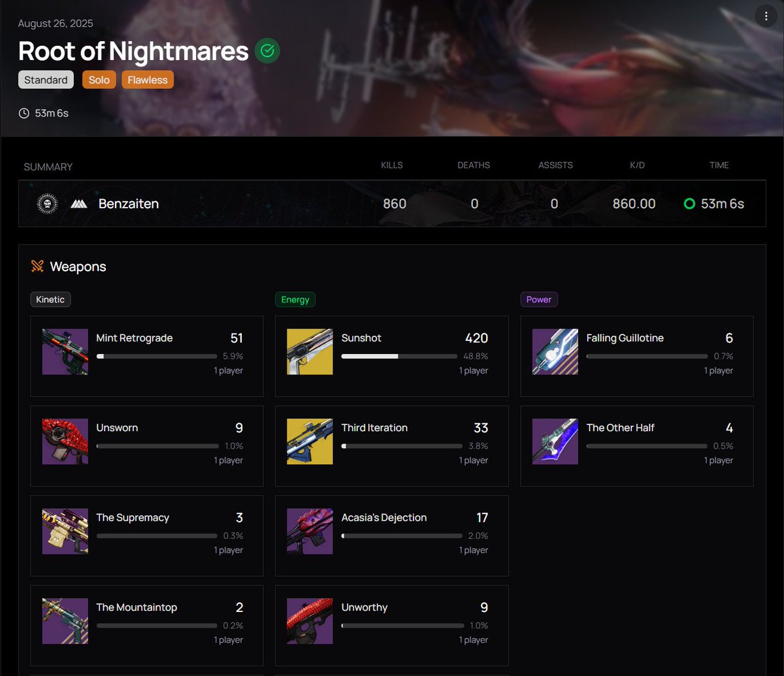Click the Third Iteration usage bar

coord(402,446)
